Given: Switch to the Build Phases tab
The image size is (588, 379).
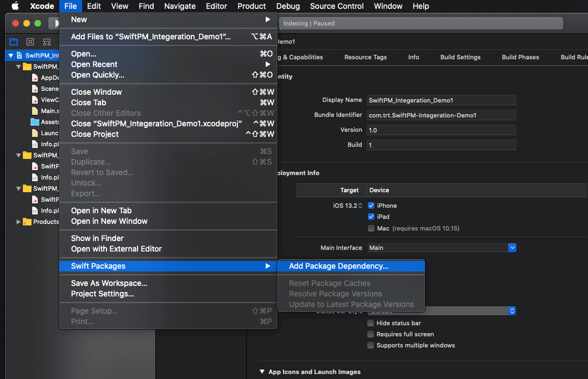Looking at the screenshot, I should [520, 57].
